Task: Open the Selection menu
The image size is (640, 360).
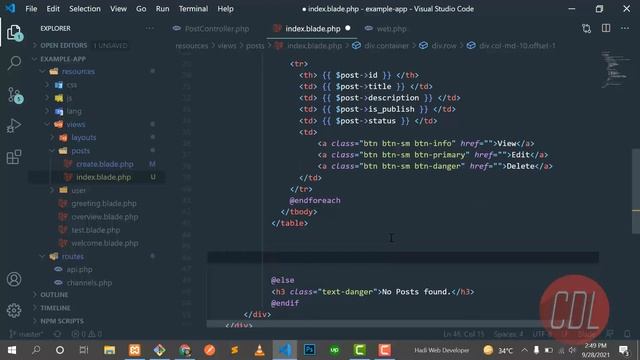Action: coord(84,9)
